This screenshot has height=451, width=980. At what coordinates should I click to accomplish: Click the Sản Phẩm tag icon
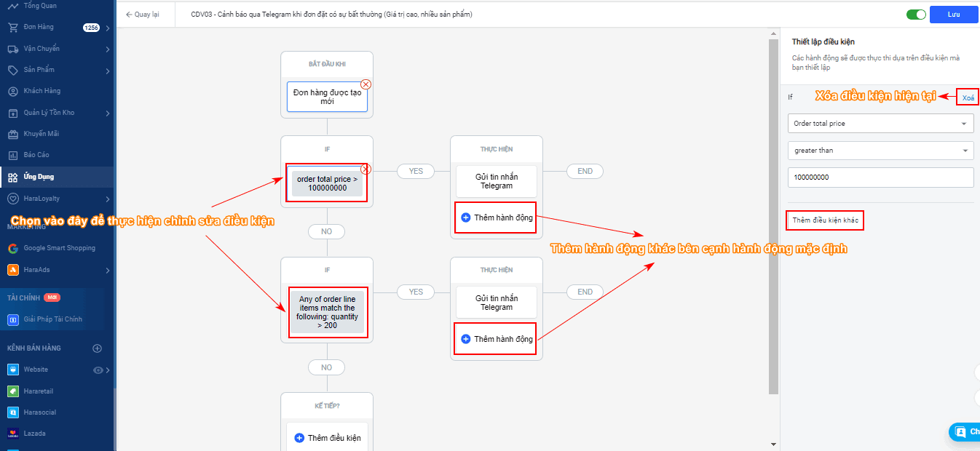(13, 70)
